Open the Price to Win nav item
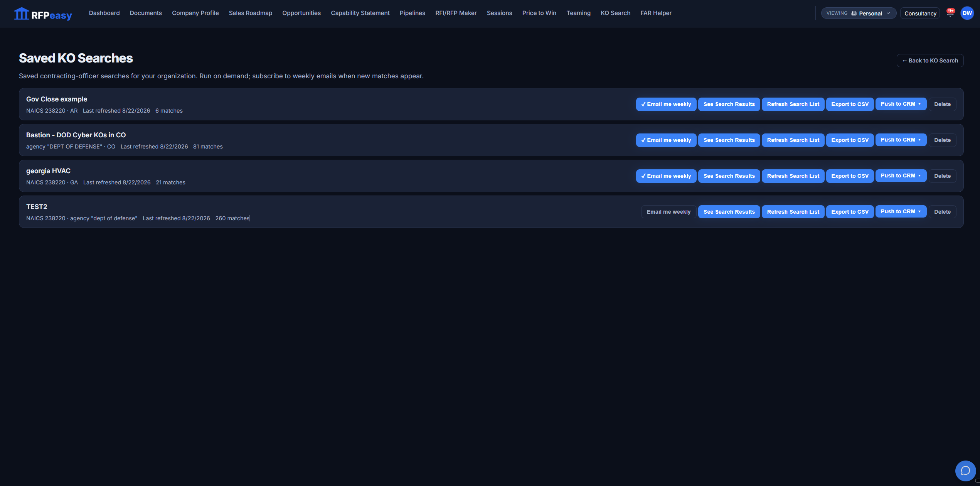Screen dimensions: 980x486 pos(539,13)
